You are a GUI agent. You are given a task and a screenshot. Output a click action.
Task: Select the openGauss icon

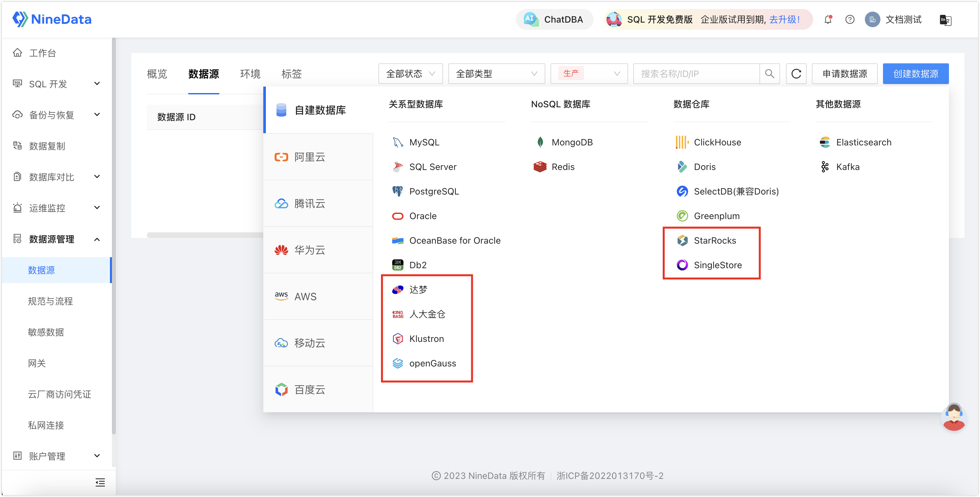point(397,363)
